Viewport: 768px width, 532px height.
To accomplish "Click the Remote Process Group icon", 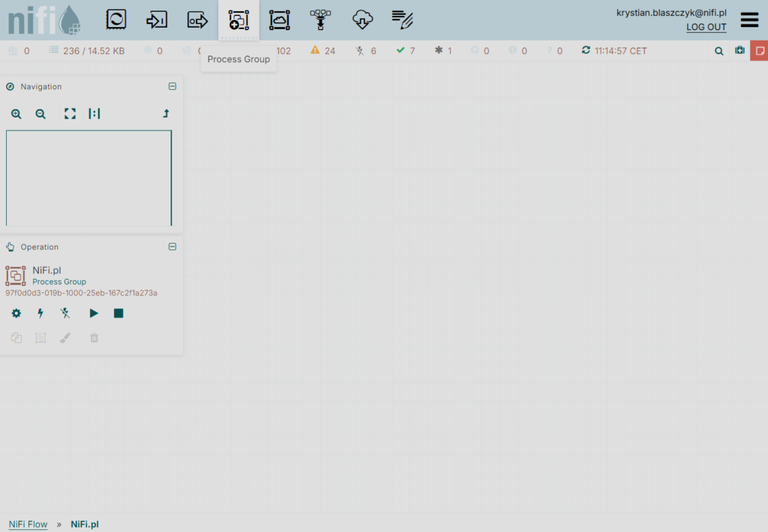I will 280,20.
